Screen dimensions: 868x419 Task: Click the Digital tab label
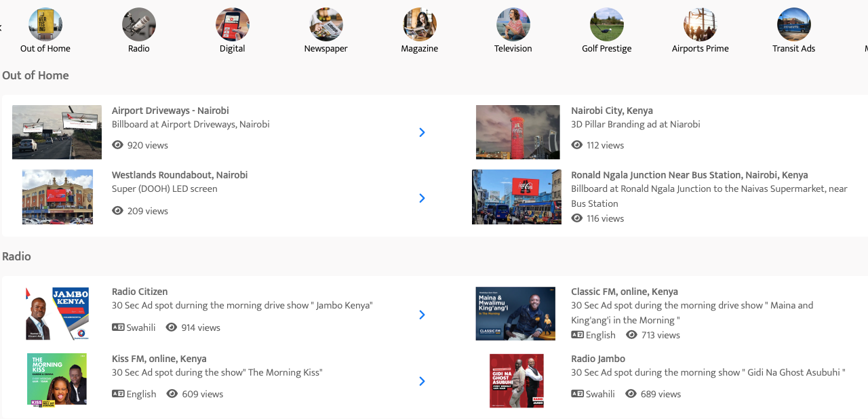[x=233, y=49]
